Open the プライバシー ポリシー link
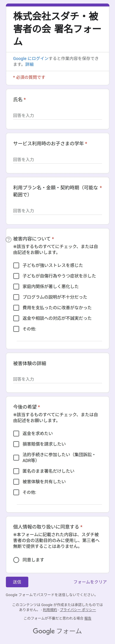Screen dimensions: 115x644 78,610
